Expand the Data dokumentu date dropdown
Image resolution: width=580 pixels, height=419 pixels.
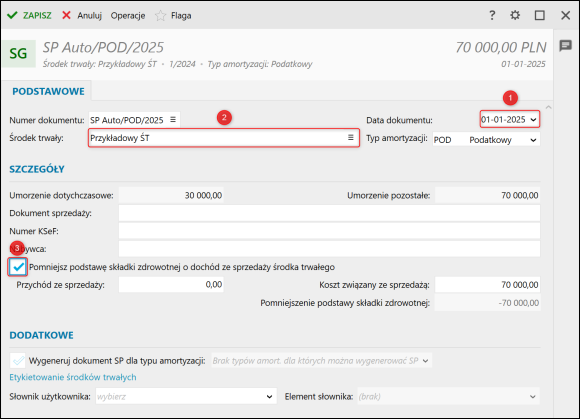pyautogui.click(x=533, y=119)
